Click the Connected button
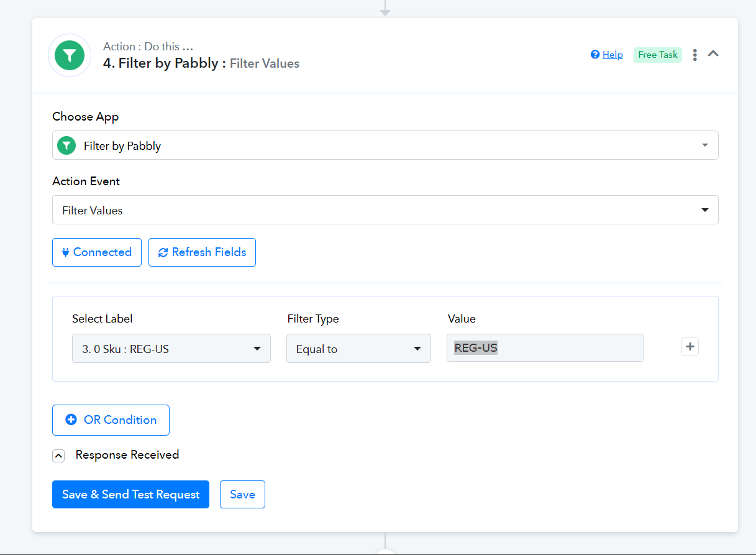Viewport: 756px width, 555px height. coord(97,252)
